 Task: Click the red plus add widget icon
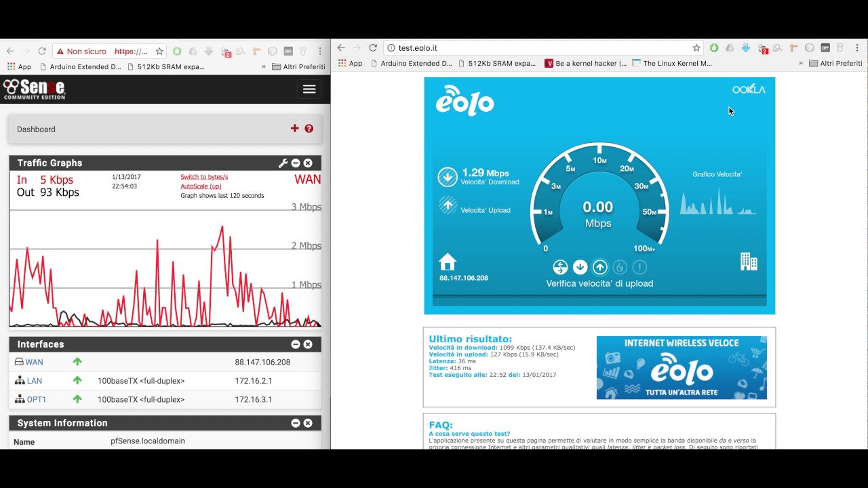[294, 129]
